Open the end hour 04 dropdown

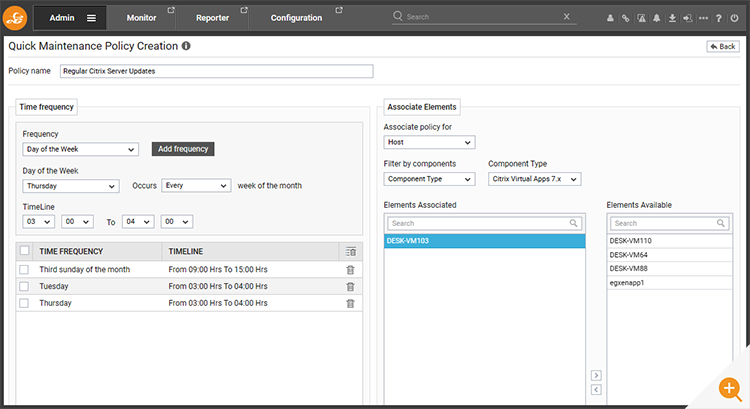tap(138, 222)
